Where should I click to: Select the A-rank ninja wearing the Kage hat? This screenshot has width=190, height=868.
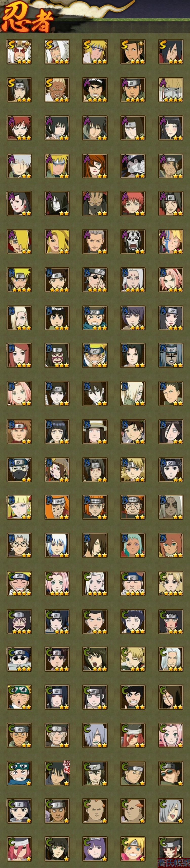171,90
